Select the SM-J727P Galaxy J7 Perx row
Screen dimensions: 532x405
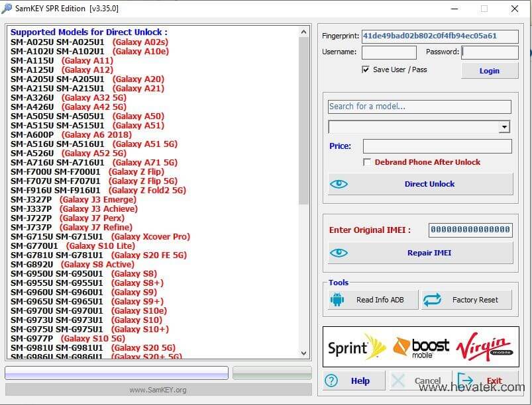click(68, 218)
